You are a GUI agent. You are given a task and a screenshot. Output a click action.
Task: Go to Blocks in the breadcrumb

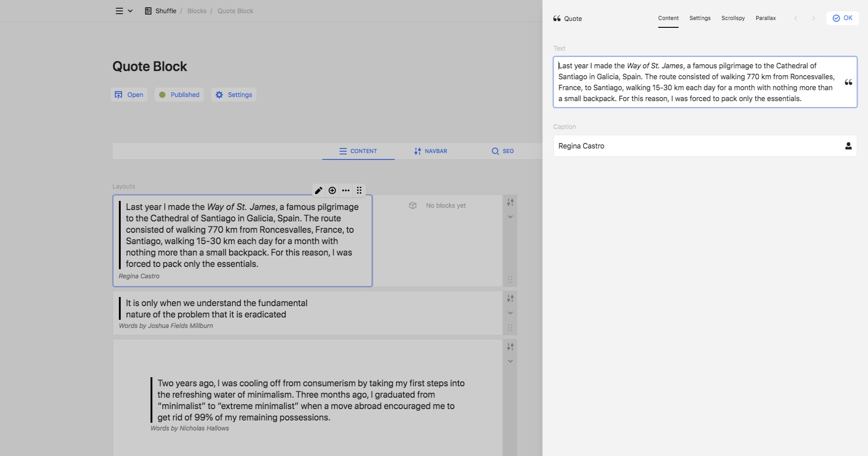tap(197, 11)
